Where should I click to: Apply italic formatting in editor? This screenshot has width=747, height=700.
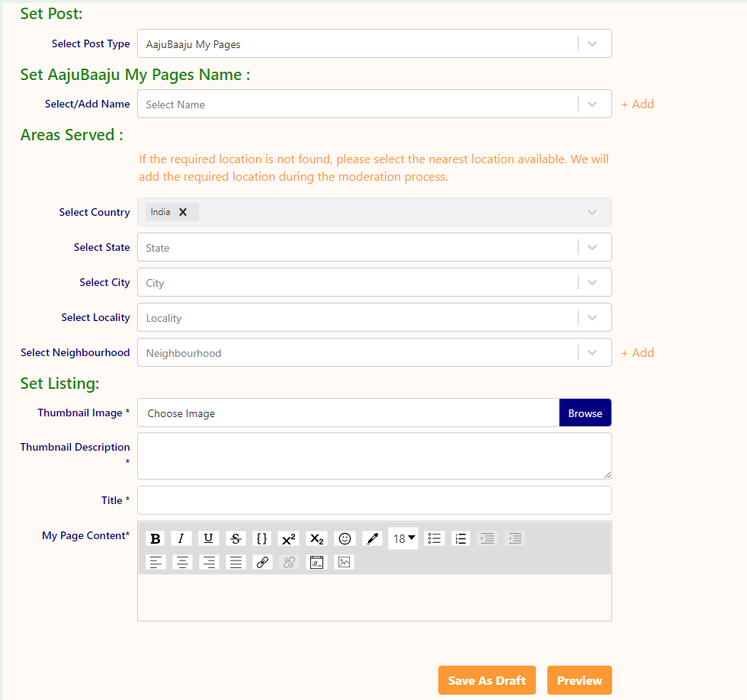pyautogui.click(x=181, y=538)
